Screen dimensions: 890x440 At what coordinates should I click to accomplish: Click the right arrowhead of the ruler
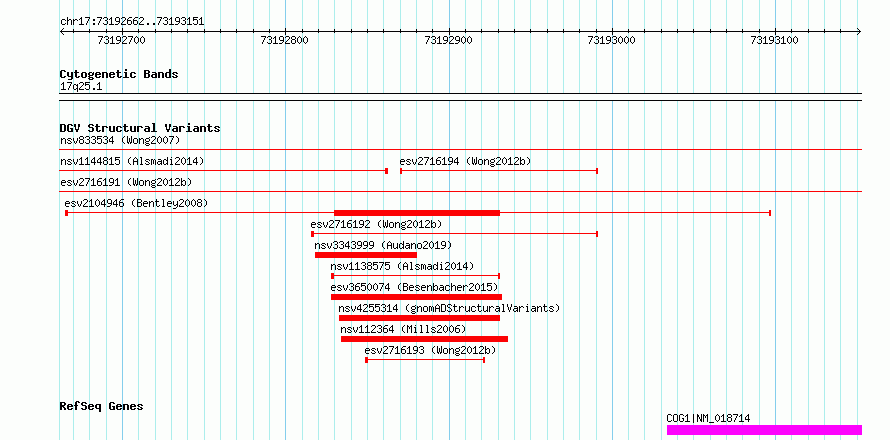click(859, 31)
